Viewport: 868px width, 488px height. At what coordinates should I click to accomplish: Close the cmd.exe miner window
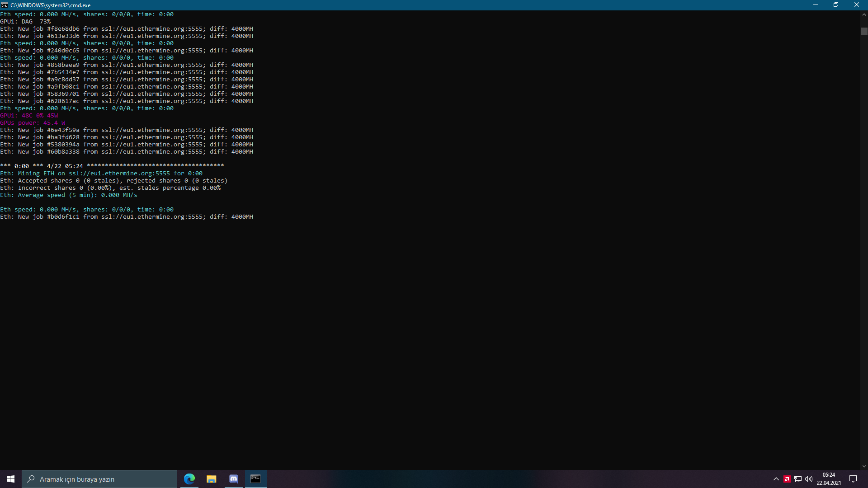pos(857,5)
